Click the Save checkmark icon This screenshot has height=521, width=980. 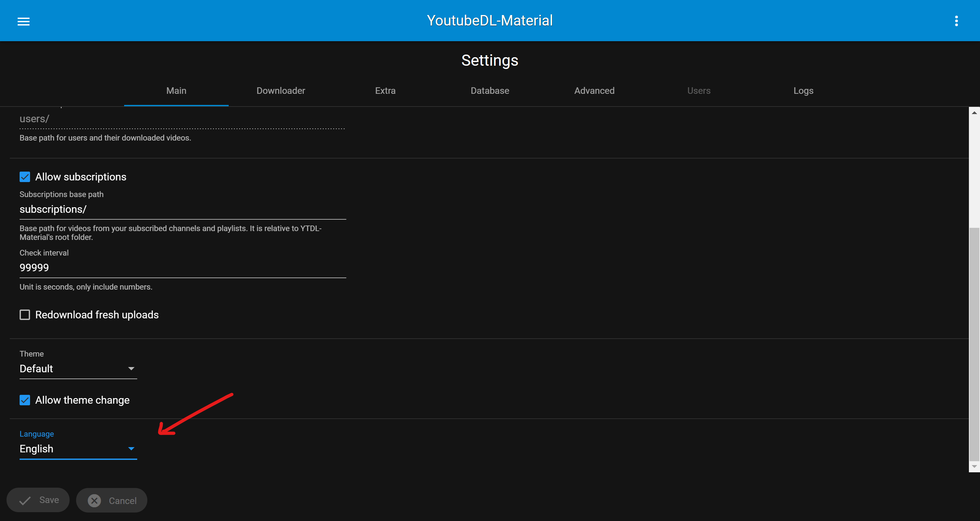pyautogui.click(x=25, y=500)
